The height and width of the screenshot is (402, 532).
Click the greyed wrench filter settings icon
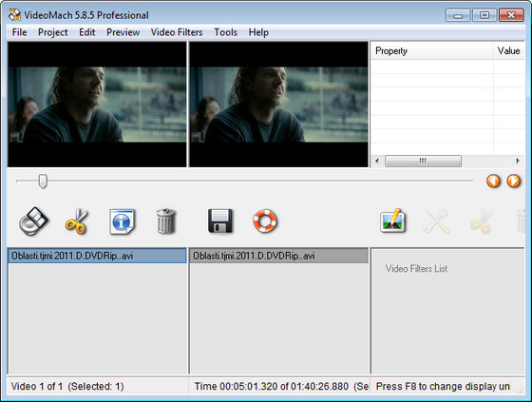437,221
